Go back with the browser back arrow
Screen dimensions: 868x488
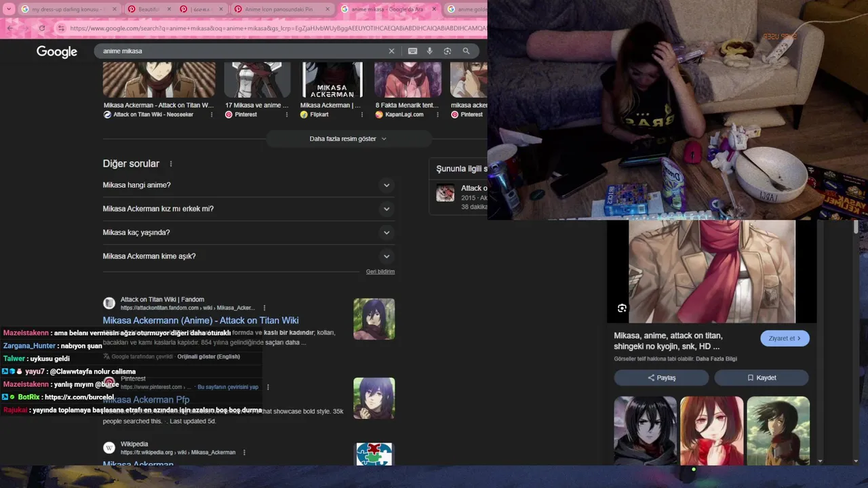(9, 28)
